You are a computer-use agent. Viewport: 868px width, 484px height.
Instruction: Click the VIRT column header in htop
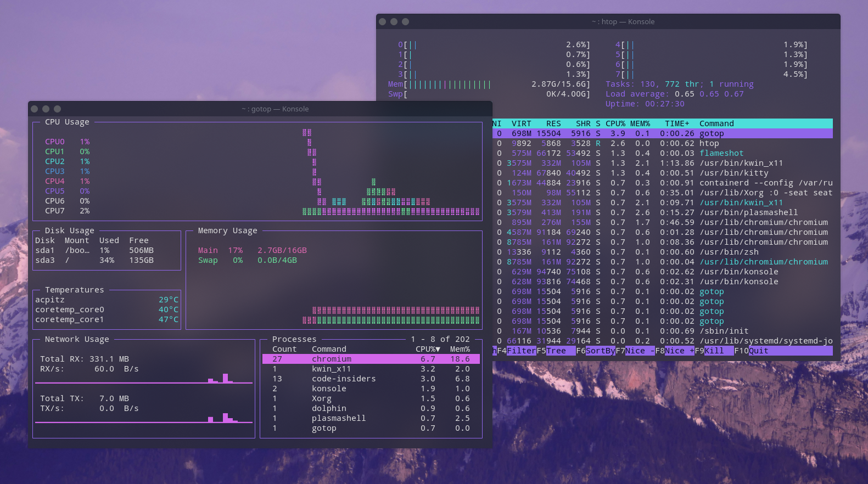click(521, 123)
